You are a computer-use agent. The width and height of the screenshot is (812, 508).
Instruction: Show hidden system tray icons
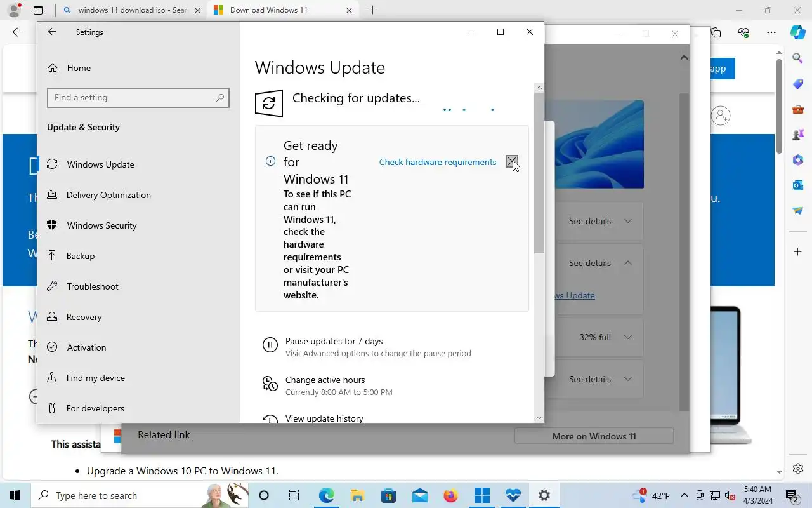[x=684, y=495]
